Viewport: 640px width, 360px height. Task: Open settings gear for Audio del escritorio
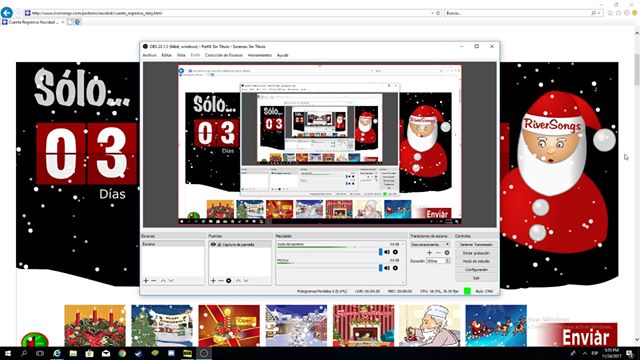pyautogui.click(x=395, y=252)
